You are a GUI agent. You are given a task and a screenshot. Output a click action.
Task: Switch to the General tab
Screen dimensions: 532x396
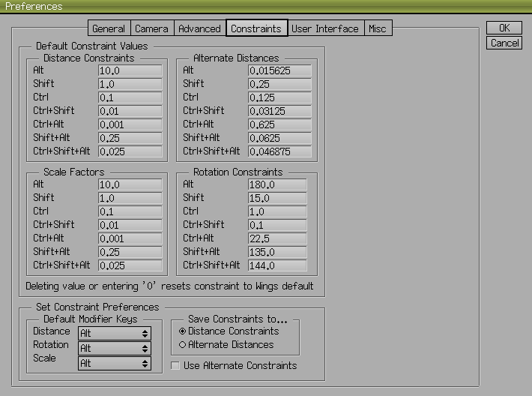109,28
